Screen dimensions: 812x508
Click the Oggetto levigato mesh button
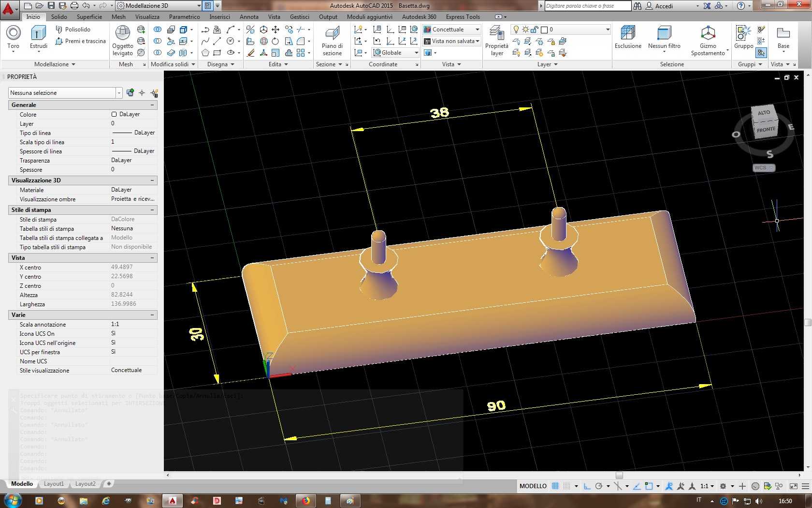pos(123,41)
